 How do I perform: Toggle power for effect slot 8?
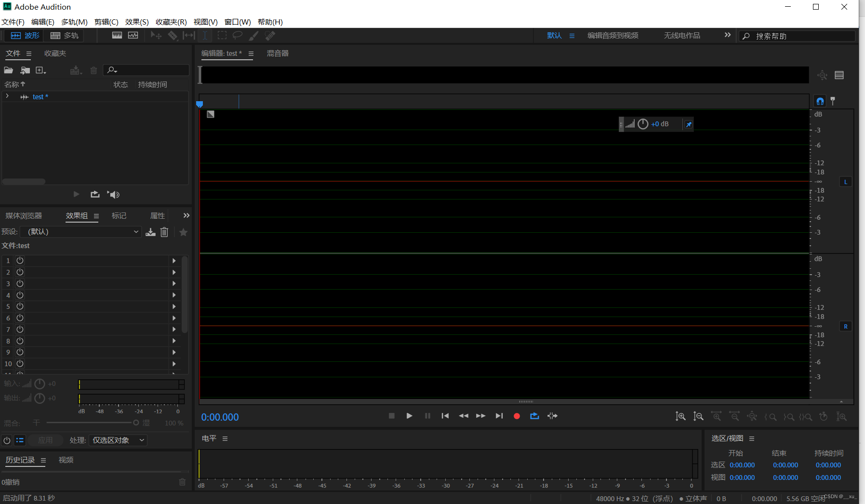[x=20, y=341]
